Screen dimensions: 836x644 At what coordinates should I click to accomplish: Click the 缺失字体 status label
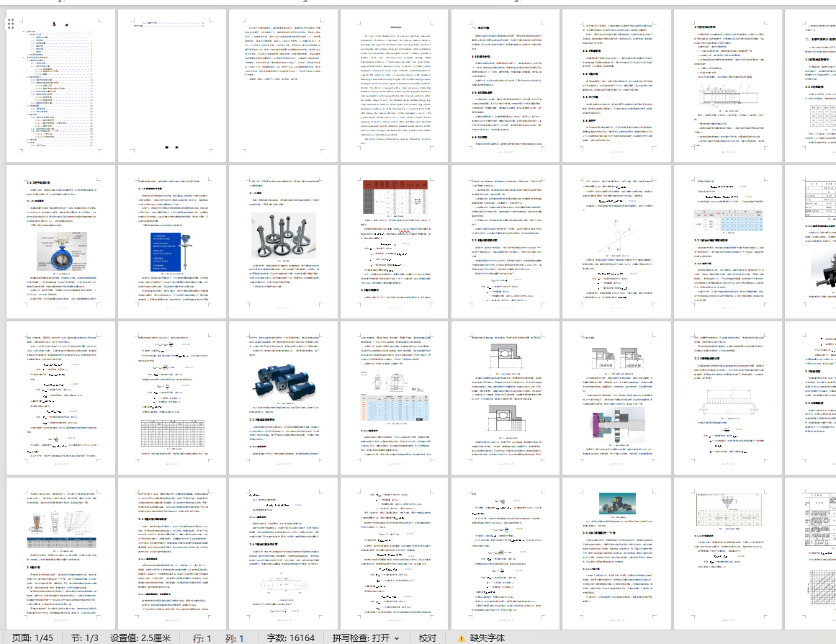click(487, 638)
